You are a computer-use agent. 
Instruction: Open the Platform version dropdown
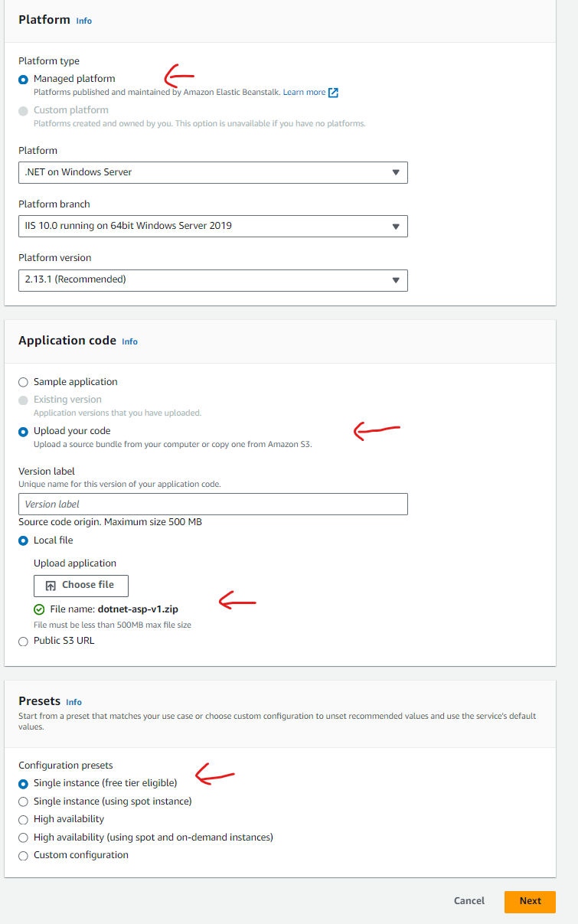(213, 279)
